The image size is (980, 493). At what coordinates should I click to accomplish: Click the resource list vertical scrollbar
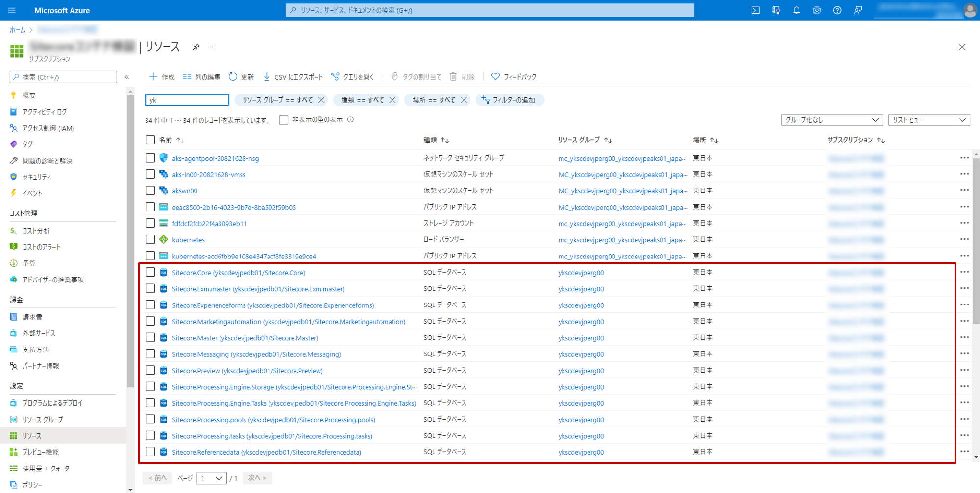[976, 240]
